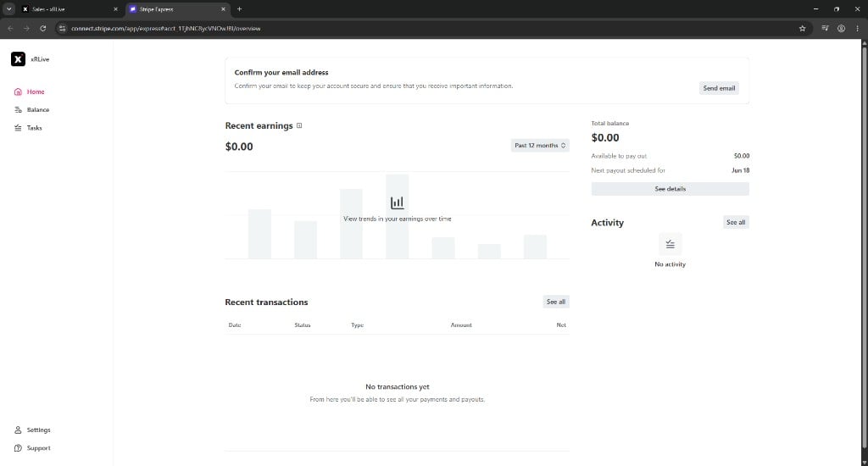Open the tab search dropdown arrow
Screen dimensions: 868x466
[8, 9]
